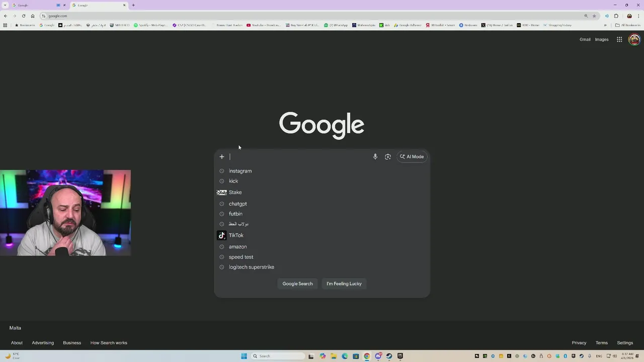Open the Google AdSense bookmark
Viewport: 644px width, 362px height.
pos(408,25)
